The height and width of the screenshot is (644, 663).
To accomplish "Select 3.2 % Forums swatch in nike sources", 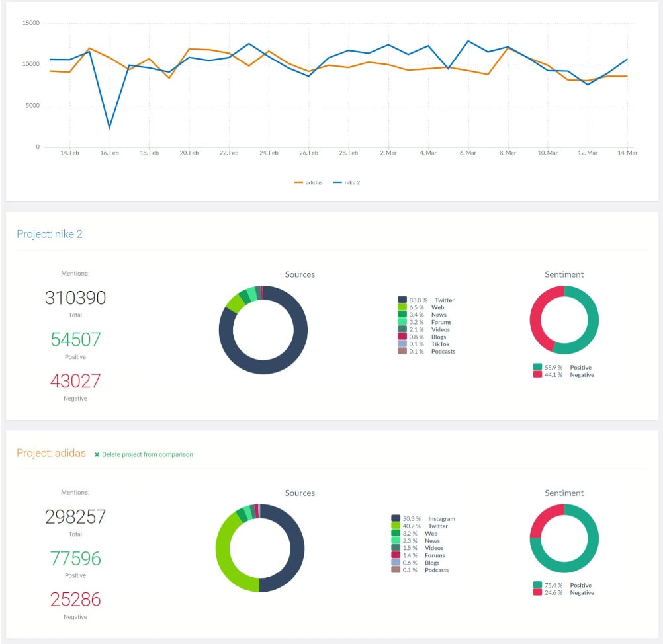I will 402,321.
